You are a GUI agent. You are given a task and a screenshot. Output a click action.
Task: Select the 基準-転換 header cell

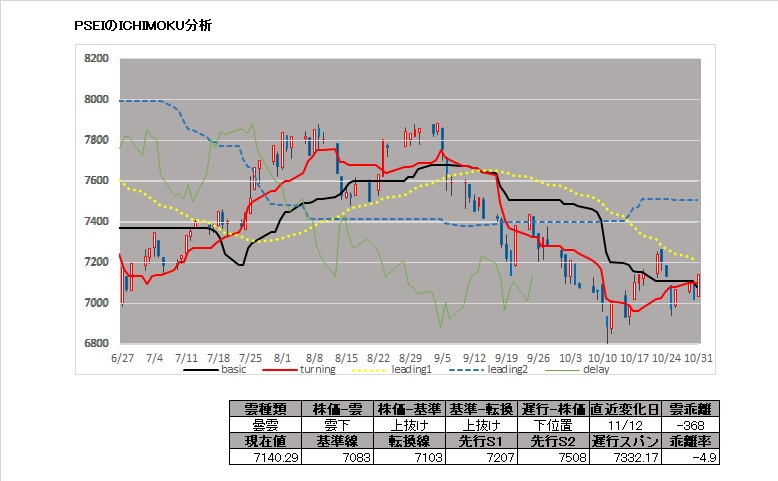tap(481, 409)
